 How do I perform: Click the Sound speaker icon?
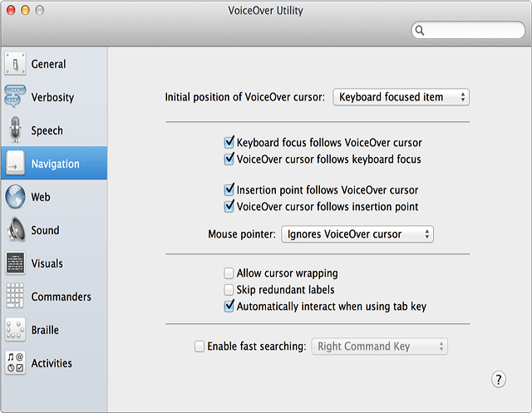tap(16, 230)
